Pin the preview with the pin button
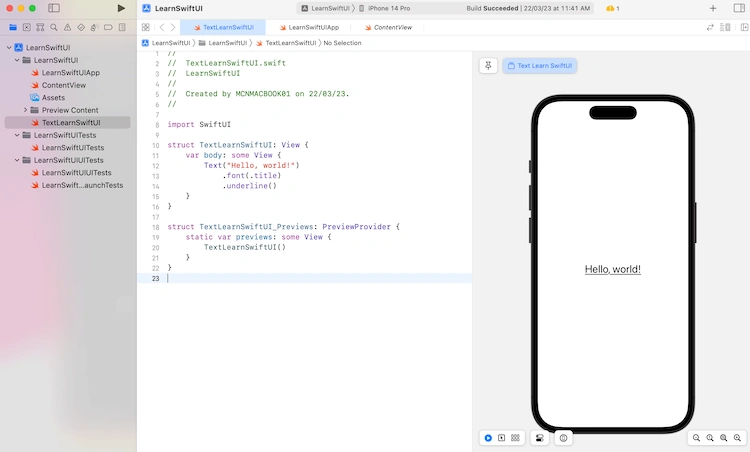Image resolution: width=750 pixels, height=452 pixels. click(x=488, y=66)
